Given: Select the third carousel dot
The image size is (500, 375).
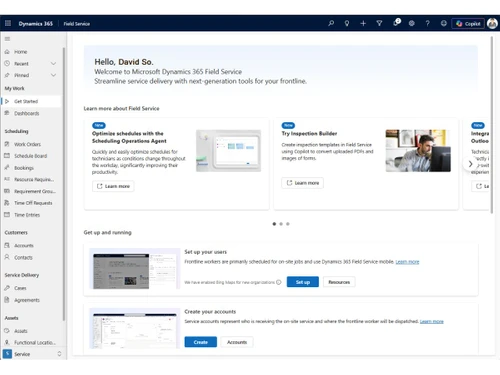Looking at the screenshot, I should 288,224.
